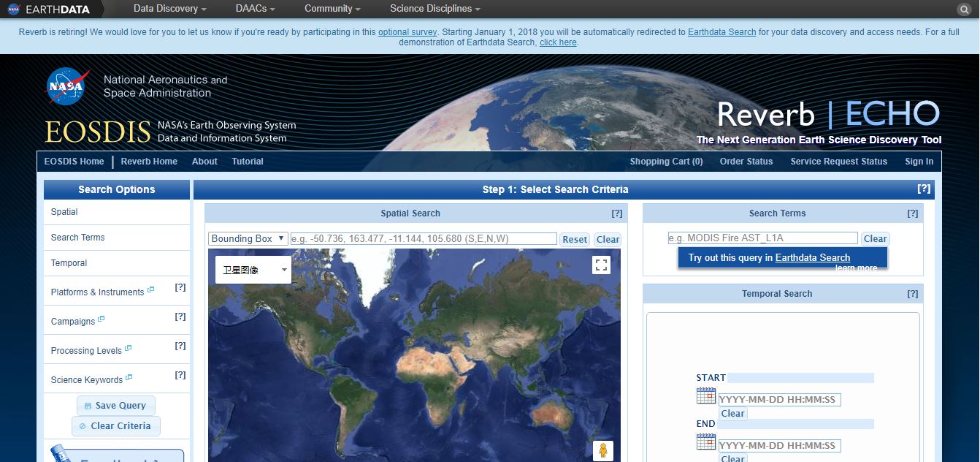Image resolution: width=980 pixels, height=462 pixels.
Task: Open the END date calendar icon
Action: coord(706,442)
